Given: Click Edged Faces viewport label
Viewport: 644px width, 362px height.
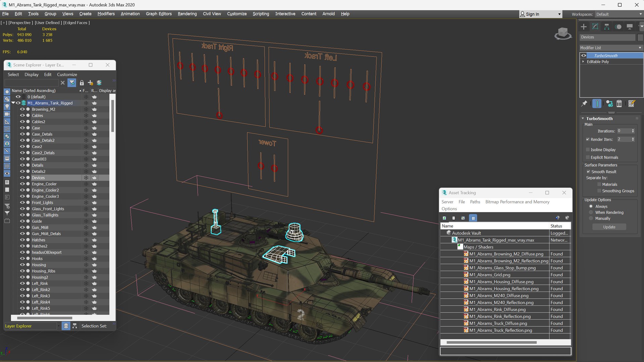Looking at the screenshot, I should (76, 23).
